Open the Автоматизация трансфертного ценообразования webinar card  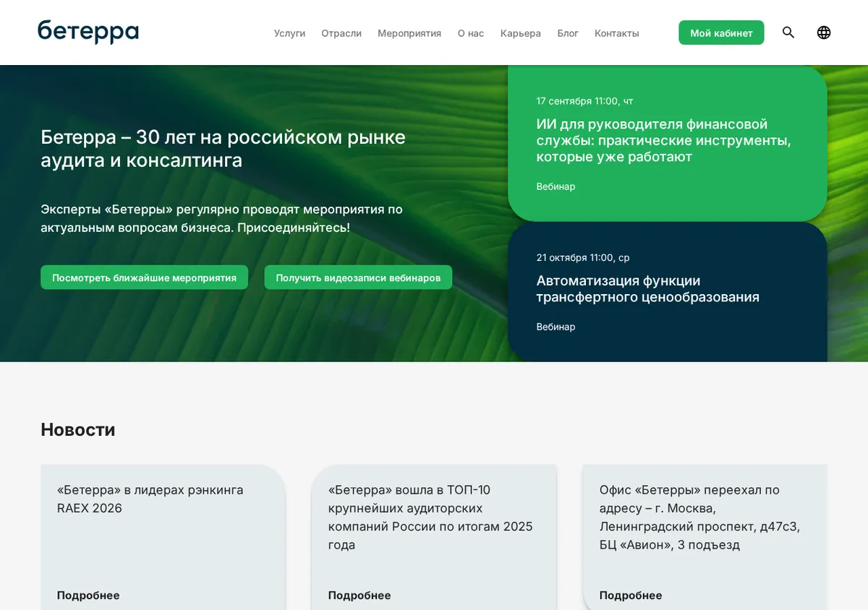tap(667, 291)
